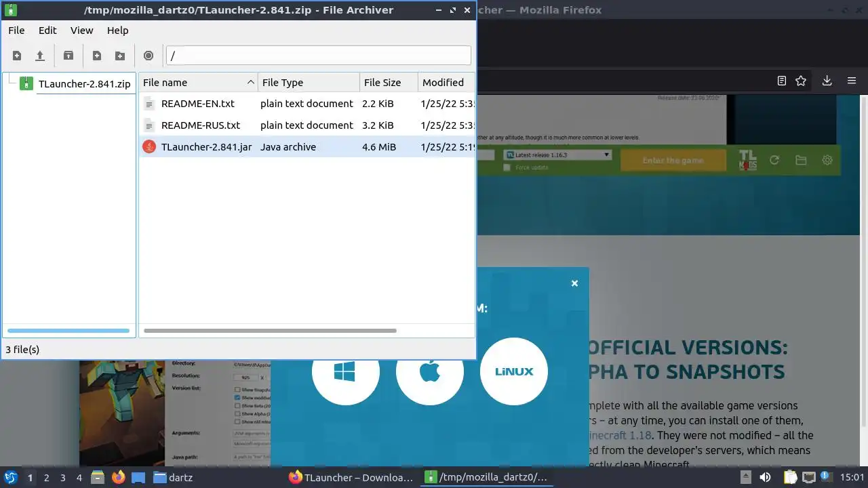Open the Help menu
This screenshot has width=868, height=488.
[x=118, y=30]
